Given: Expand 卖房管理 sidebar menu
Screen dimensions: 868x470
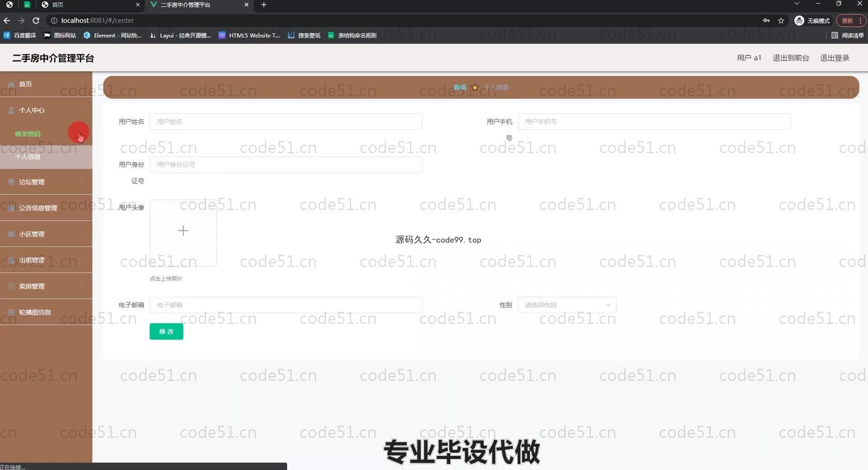Looking at the screenshot, I should point(46,286).
